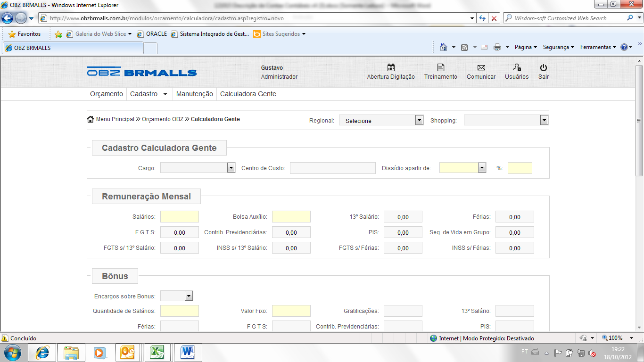Click the printer icon in command bar

coord(497,47)
